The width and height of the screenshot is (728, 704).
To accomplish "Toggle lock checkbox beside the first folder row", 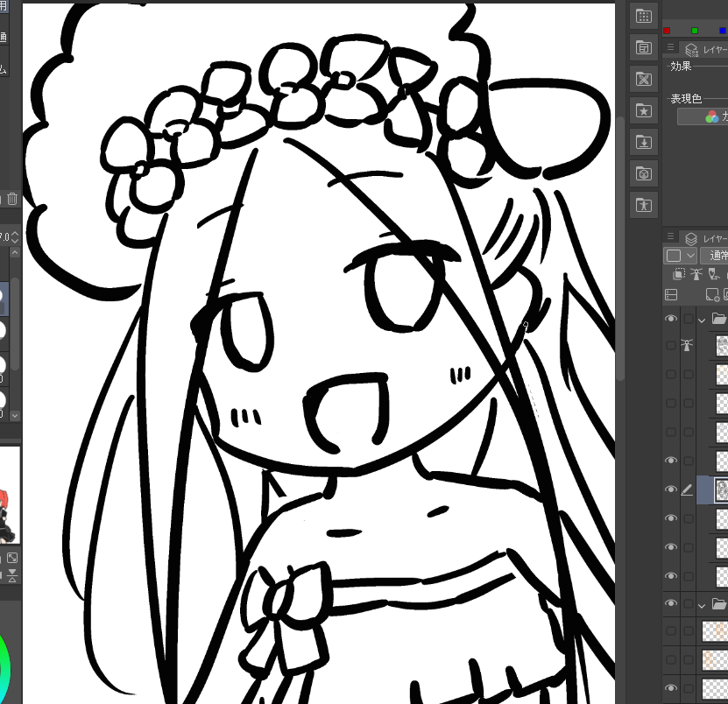I will [x=689, y=319].
